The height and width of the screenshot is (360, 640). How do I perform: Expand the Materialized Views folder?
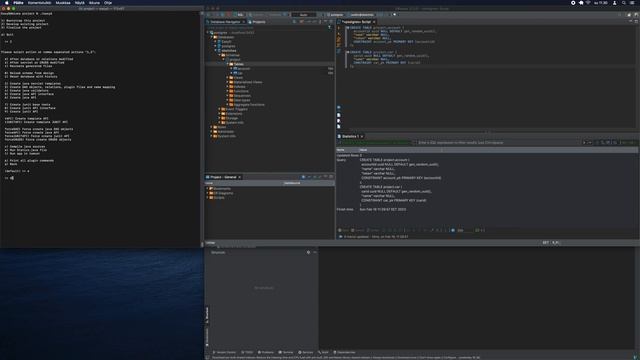click(227, 82)
